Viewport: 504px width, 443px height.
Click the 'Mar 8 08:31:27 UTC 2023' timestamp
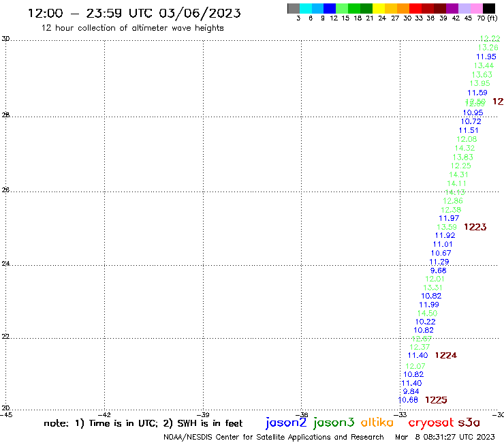point(445,438)
